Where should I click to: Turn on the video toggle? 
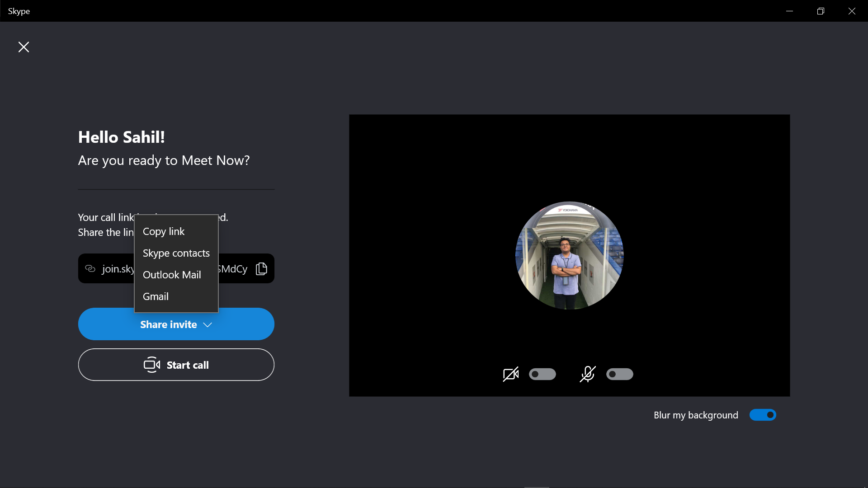tap(542, 374)
